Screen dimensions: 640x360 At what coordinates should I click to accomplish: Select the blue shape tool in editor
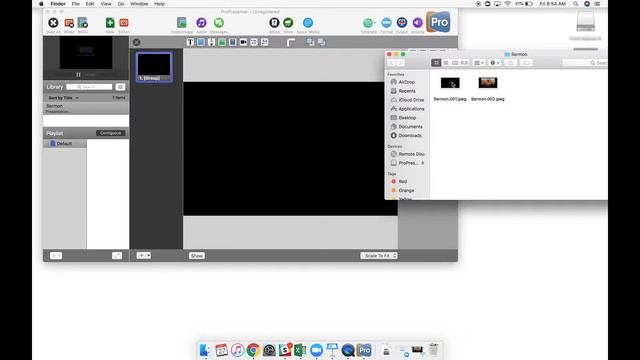click(201, 42)
